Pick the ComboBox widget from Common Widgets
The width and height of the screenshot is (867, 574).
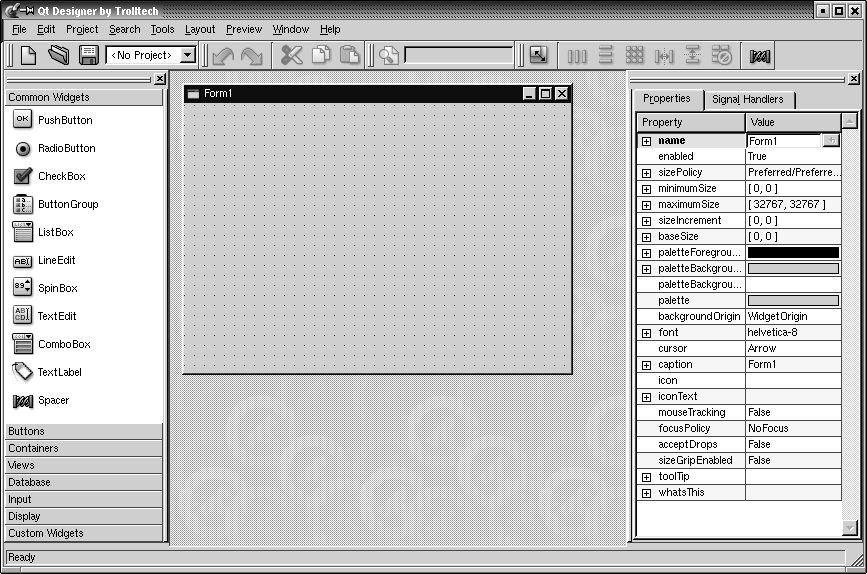pyautogui.click(x=64, y=344)
